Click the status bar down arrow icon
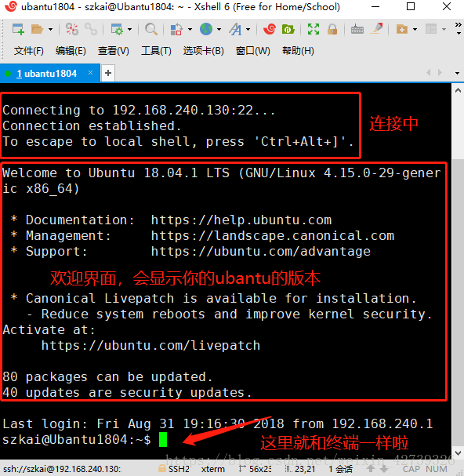Screen dimensions: 464x476 pyautogui.click(x=384, y=469)
